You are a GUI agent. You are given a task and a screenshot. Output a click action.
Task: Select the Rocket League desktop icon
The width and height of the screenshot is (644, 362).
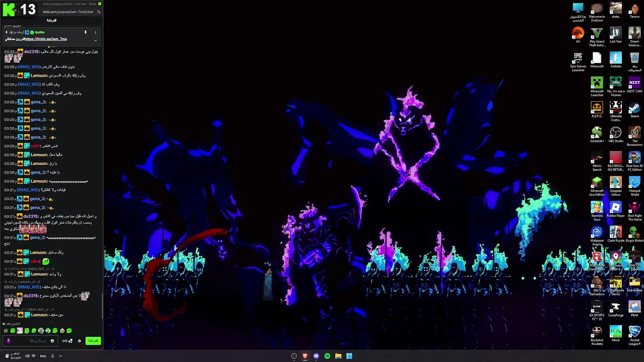point(634,335)
